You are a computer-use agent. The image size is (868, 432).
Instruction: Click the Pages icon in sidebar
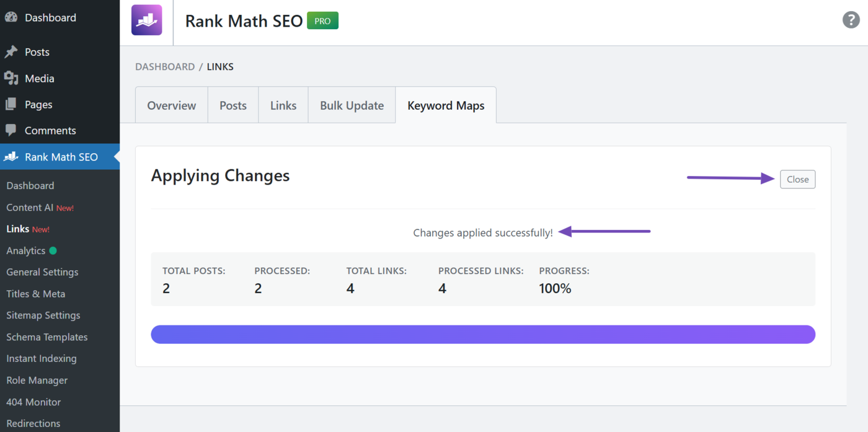(11, 104)
